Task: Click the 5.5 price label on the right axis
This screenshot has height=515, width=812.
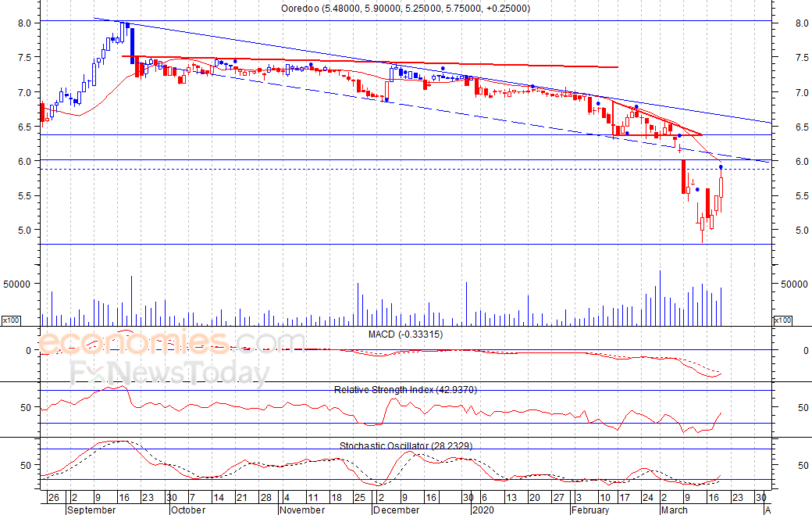Action: (x=802, y=196)
